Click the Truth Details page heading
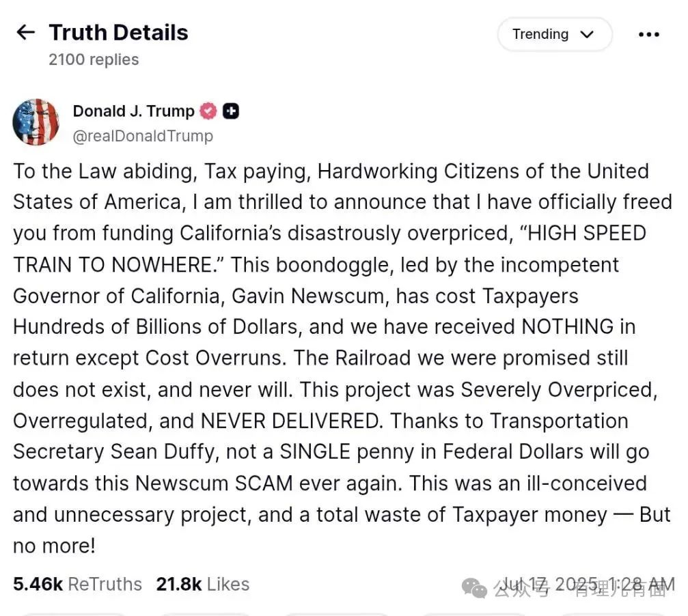 click(118, 32)
